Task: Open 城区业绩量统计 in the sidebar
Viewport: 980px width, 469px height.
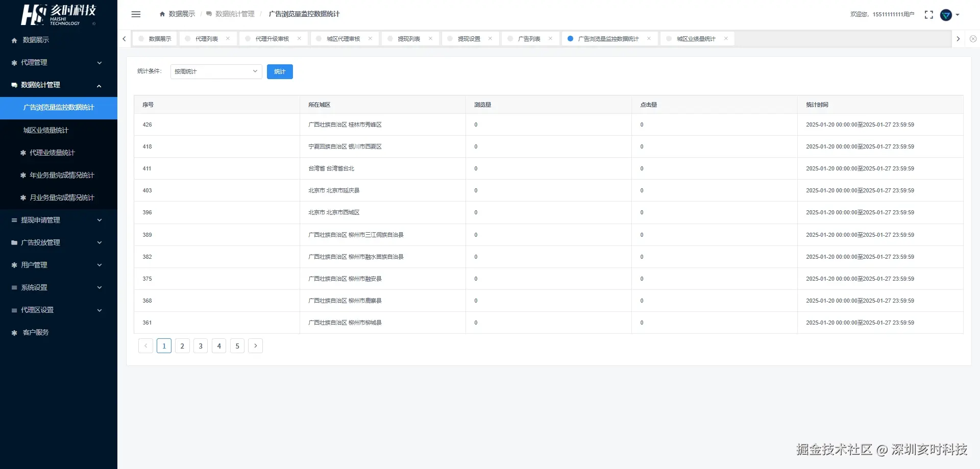Action: coord(59,130)
